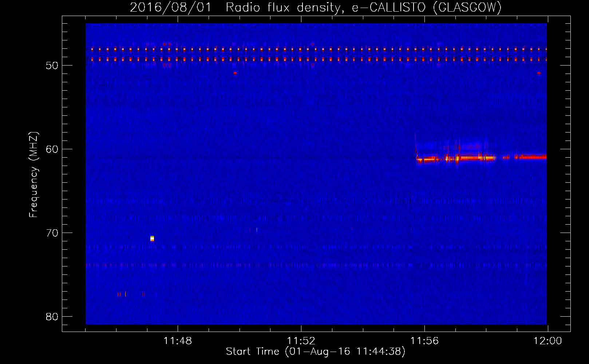Viewport: 589px width, 364px height.
Task: Click the Frequency (MHZ) axis label
Action: click(x=33, y=175)
